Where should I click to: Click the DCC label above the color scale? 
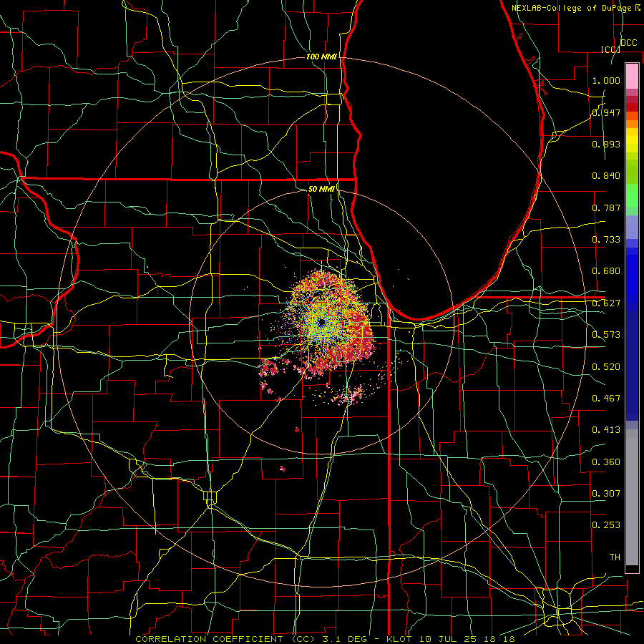[x=628, y=42]
